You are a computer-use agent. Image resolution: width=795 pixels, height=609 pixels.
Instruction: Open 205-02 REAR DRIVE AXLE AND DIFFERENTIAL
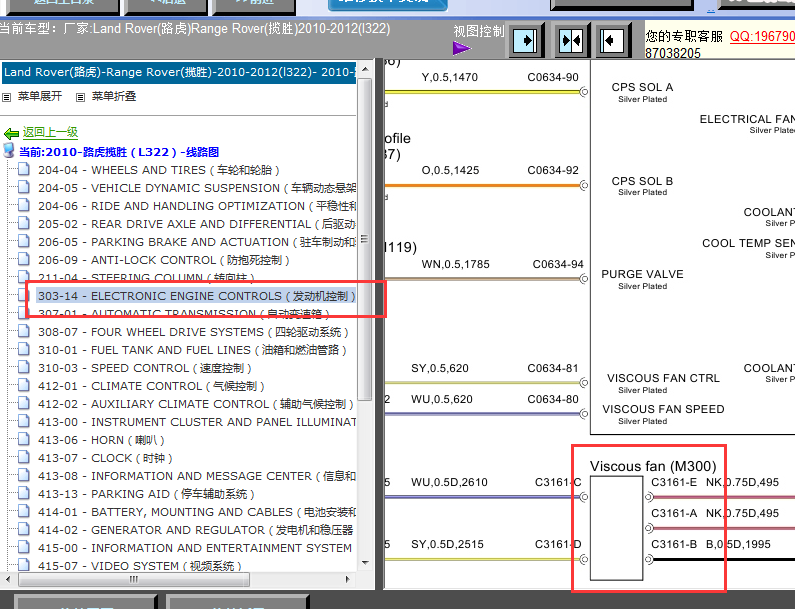pos(197,224)
